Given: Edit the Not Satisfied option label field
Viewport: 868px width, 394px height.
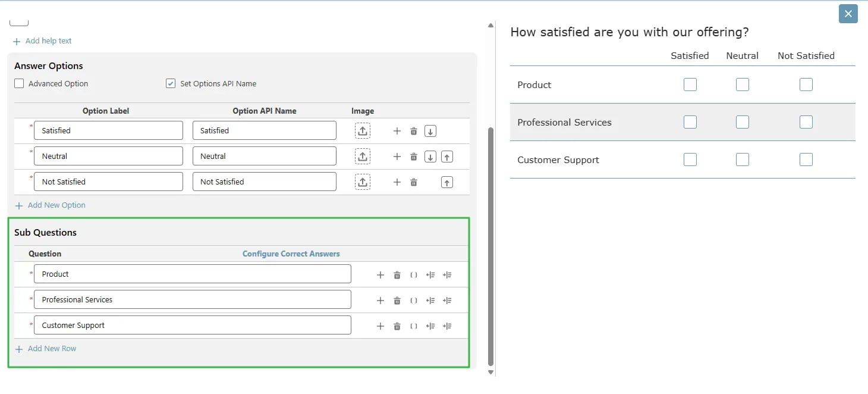Looking at the screenshot, I should click(x=108, y=182).
